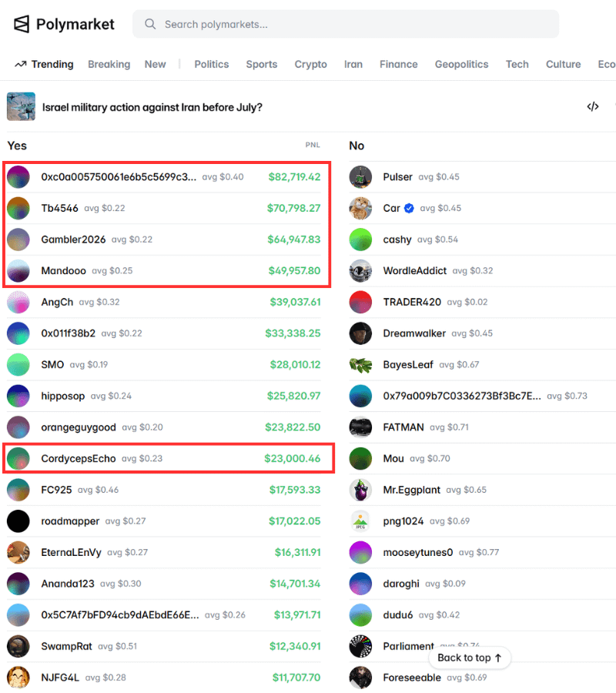Image resolution: width=616 pixels, height=693 pixels.
Task: Open EternaLEnVy's avatar
Action: point(18,552)
